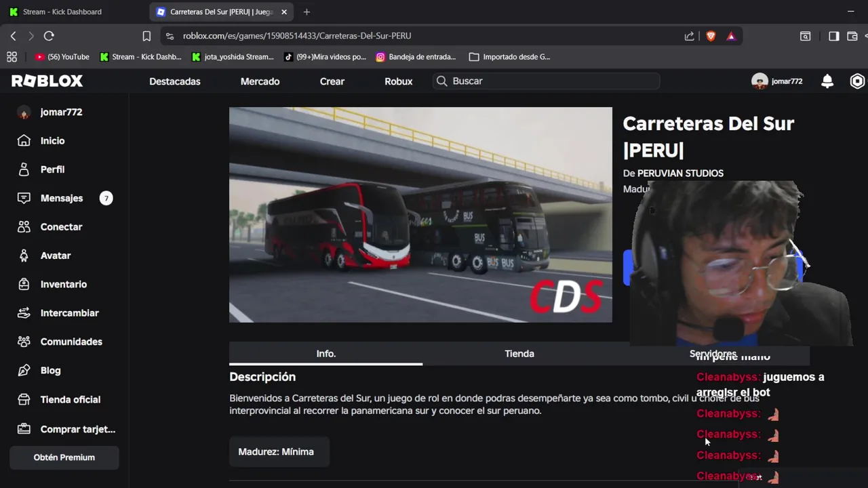Click Madurez: Mínima badge

[x=279, y=451]
